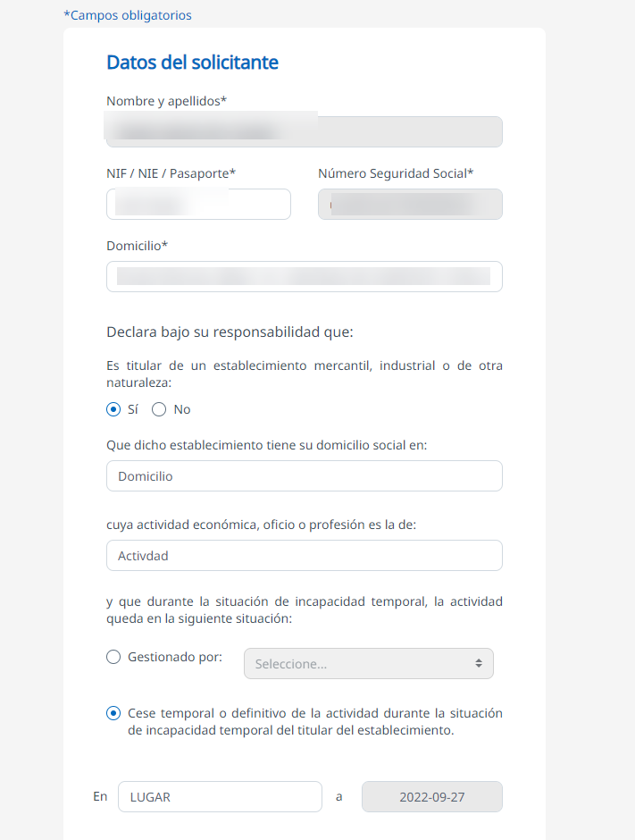Click the Número Seguridad Social input field
This screenshot has height=840, width=635.
[410, 204]
